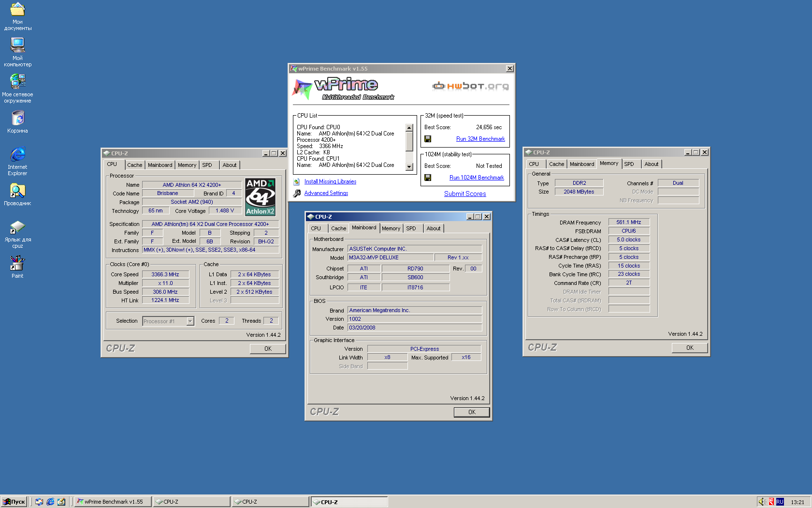Open Cache tab in right CPU-Z
812x508 pixels.
[x=556, y=164]
